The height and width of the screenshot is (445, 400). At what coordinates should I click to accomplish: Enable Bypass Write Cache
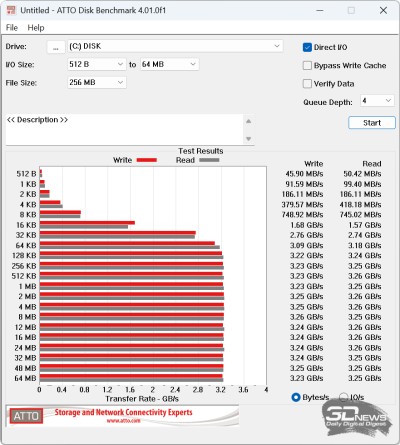click(307, 65)
